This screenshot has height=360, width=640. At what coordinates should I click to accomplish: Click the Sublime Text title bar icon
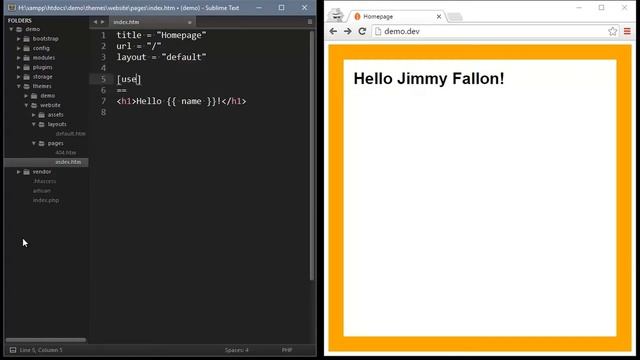[12, 8]
